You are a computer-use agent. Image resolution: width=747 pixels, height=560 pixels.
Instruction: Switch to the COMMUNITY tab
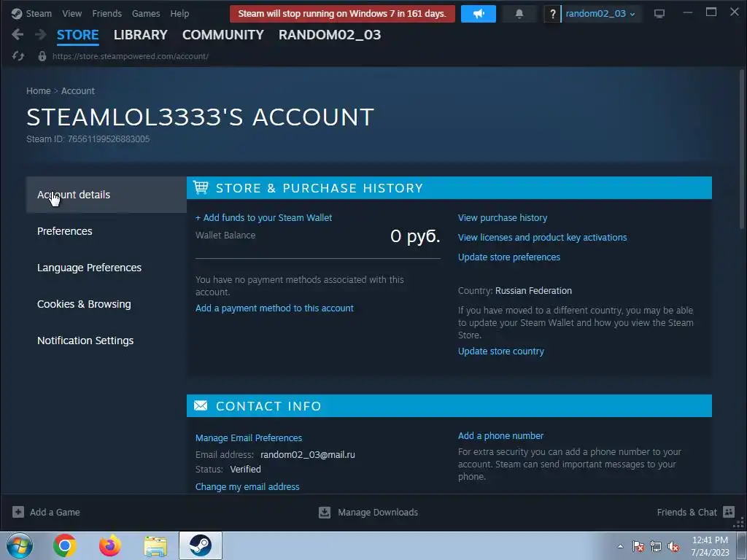click(223, 35)
